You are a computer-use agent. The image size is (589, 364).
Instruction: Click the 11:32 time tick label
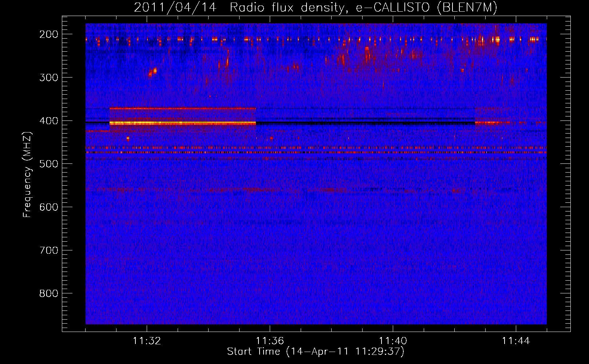coord(147,341)
